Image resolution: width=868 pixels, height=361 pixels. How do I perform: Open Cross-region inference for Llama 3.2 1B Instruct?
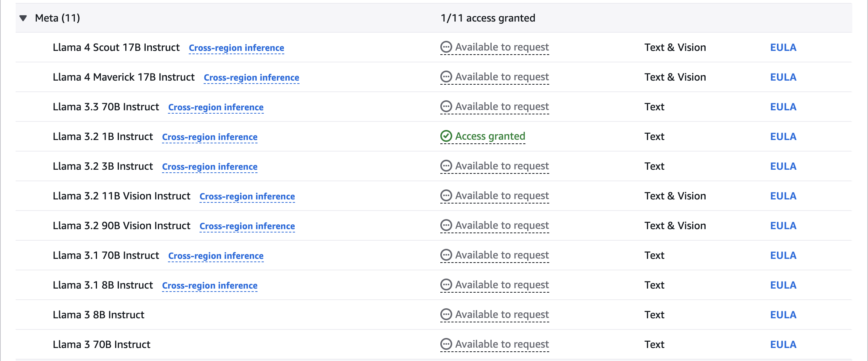(210, 137)
